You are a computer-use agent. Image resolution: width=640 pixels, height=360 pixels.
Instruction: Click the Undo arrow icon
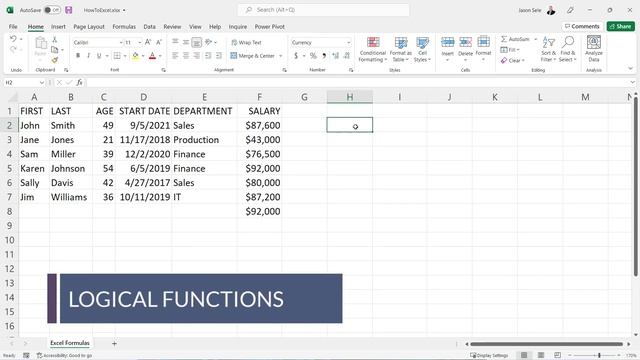pyautogui.click(x=13, y=39)
